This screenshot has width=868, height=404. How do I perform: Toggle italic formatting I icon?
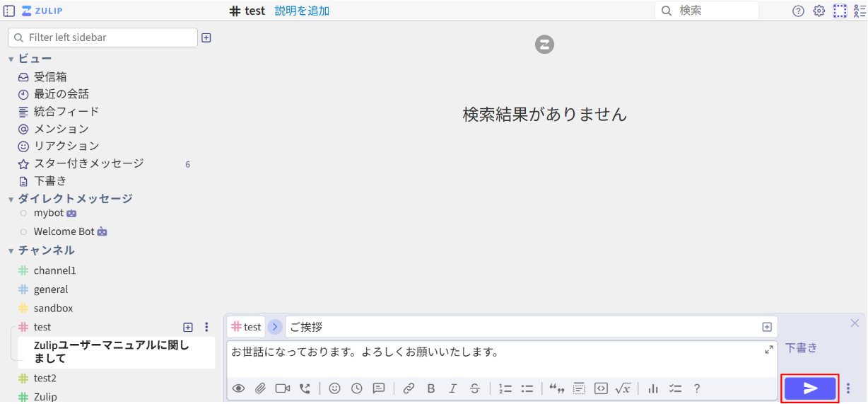(453, 388)
